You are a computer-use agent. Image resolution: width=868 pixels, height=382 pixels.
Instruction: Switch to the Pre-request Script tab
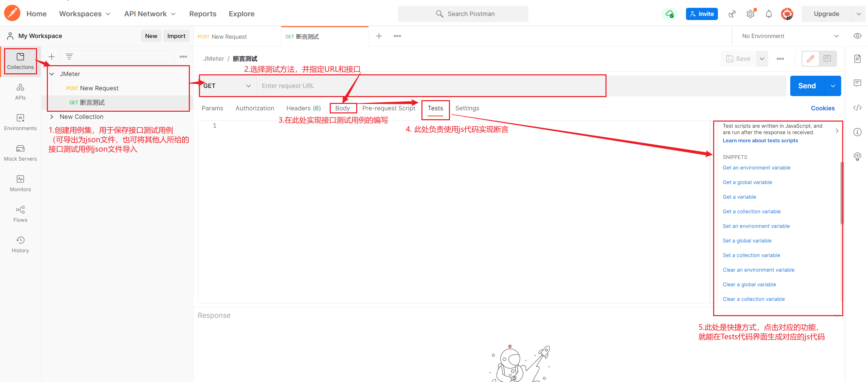(x=388, y=108)
